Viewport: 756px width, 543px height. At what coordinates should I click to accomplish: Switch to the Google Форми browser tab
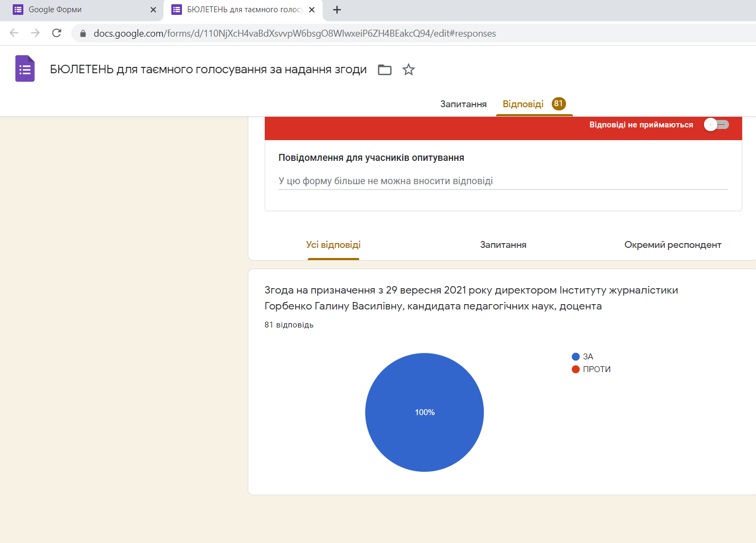[x=80, y=10]
